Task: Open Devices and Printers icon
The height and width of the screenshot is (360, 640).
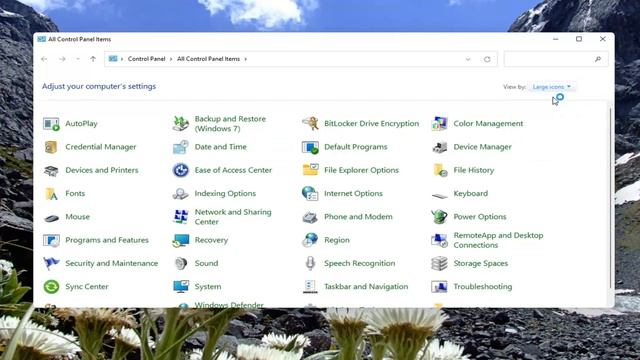Action: point(51,170)
